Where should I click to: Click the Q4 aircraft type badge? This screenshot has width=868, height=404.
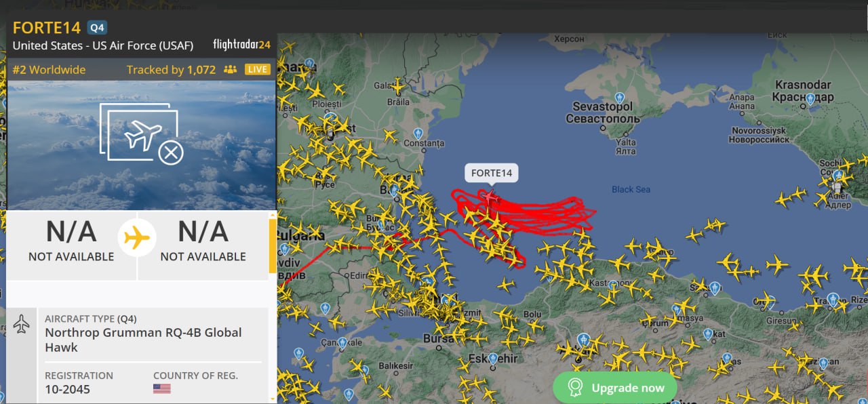pos(98,28)
